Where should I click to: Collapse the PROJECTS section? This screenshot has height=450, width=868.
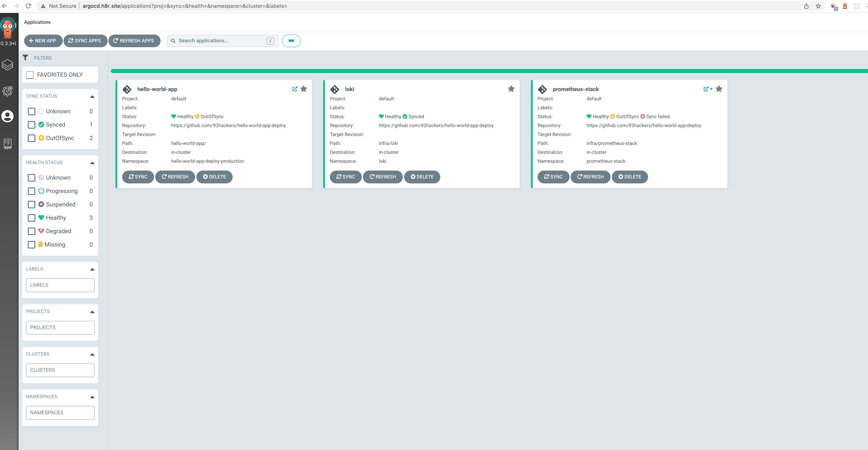[x=92, y=312]
